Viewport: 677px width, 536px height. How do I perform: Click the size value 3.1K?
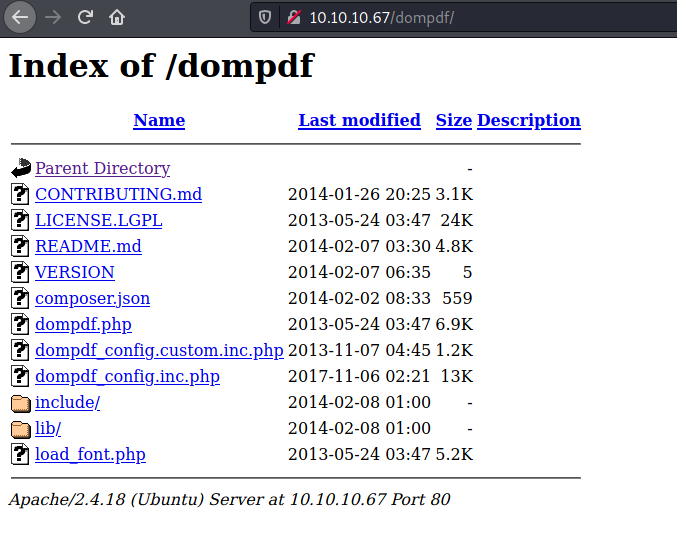[454, 194]
